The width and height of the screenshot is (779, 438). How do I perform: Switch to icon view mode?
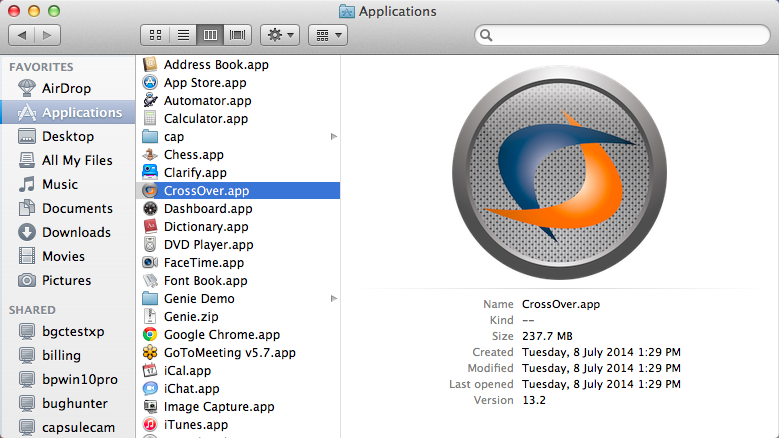point(155,35)
